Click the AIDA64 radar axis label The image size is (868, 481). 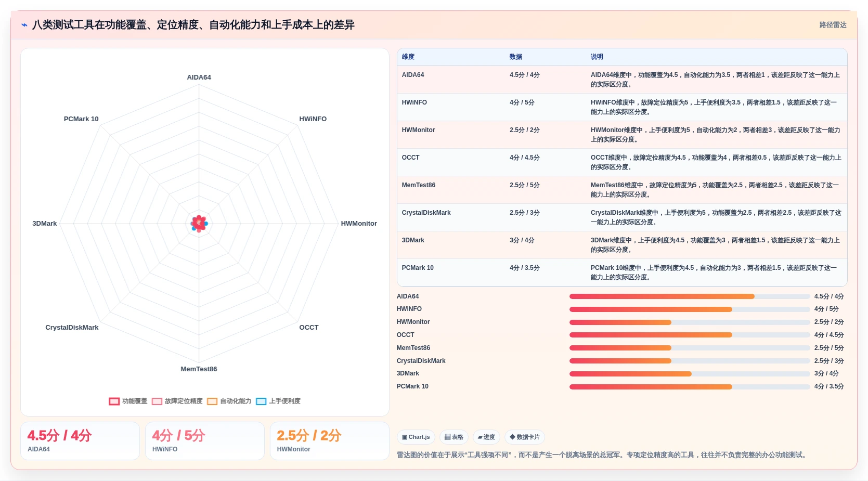[x=199, y=77]
